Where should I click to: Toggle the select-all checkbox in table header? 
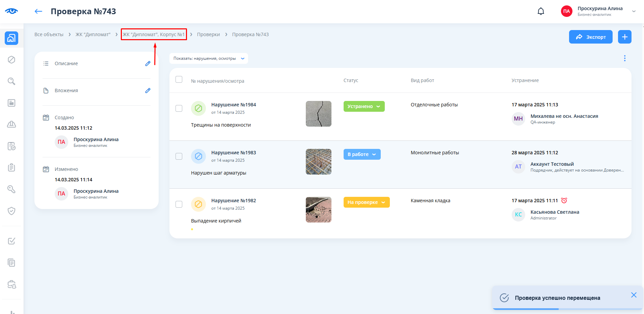point(179,79)
